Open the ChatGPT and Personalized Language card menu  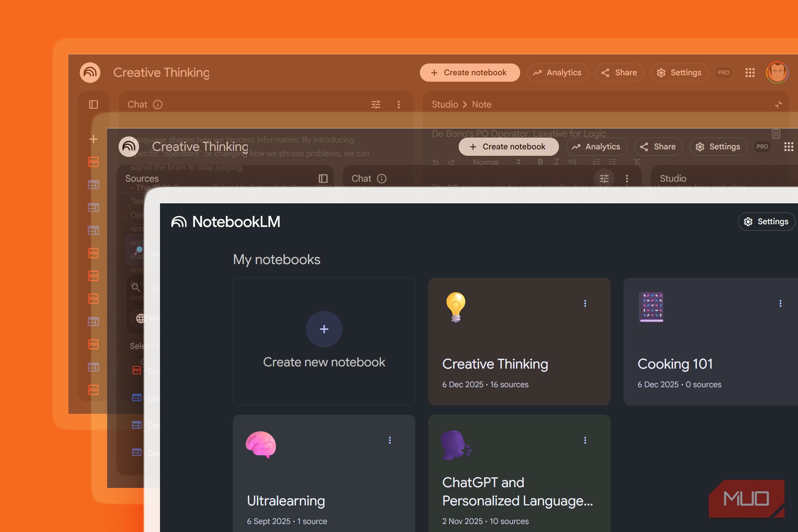585,440
